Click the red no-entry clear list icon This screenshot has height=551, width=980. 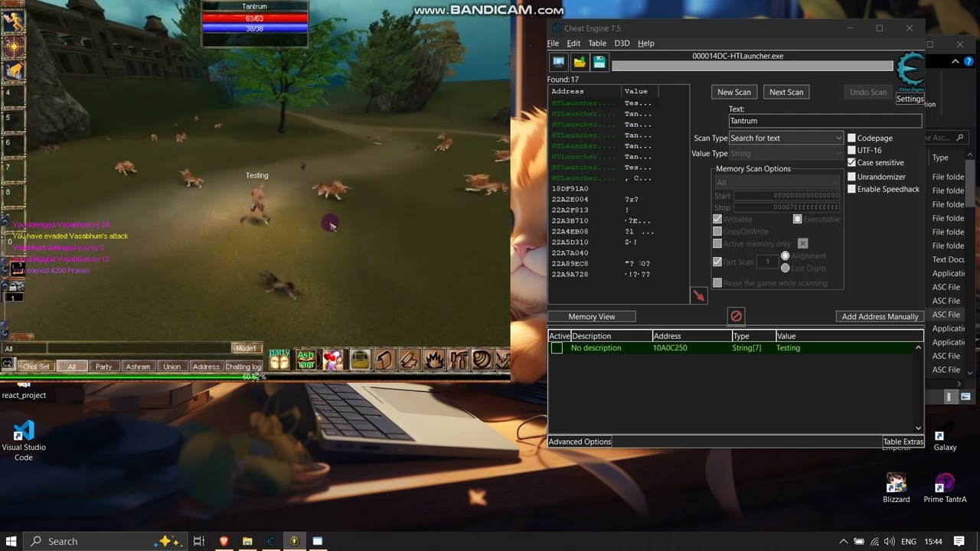click(736, 316)
